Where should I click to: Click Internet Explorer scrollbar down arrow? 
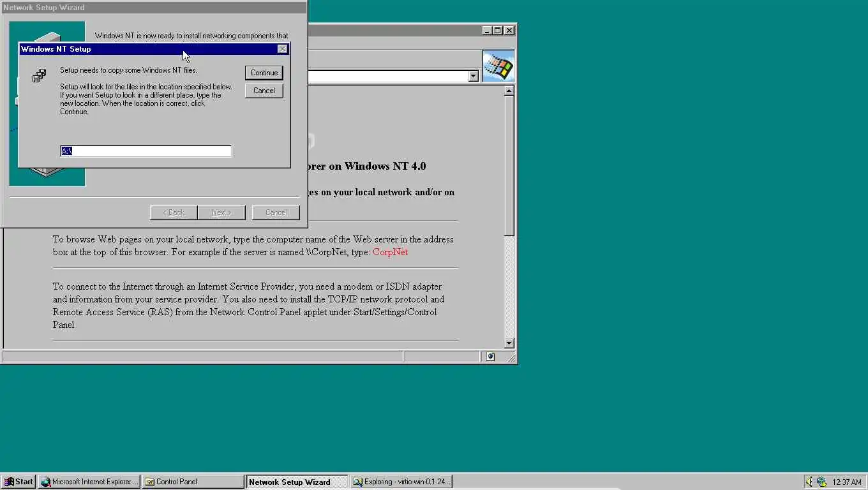(x=509, y=343)
